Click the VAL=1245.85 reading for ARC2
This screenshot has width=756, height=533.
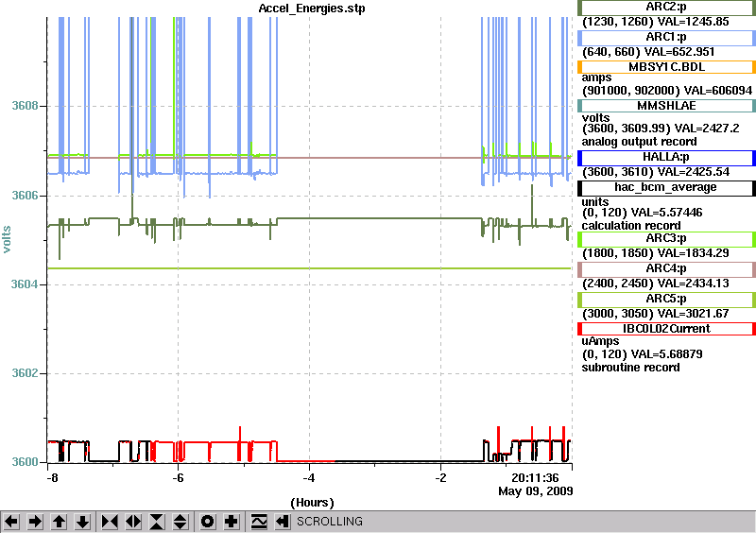[x=693, y=22]
